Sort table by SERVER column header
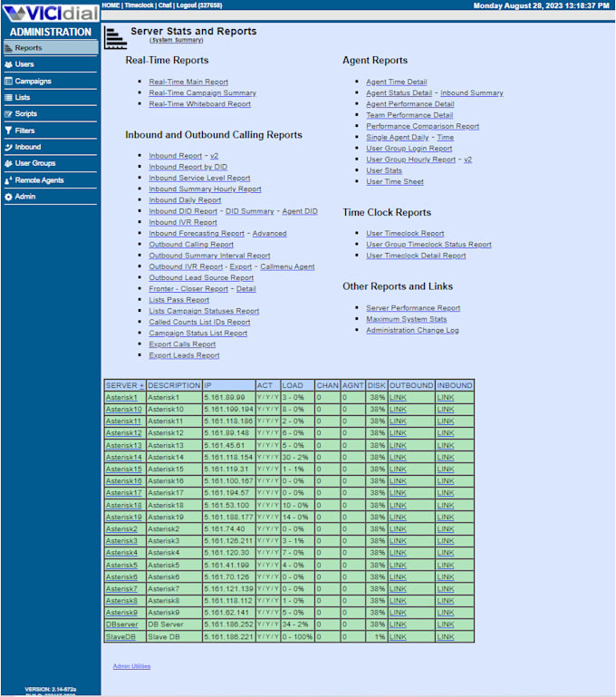The image size is (616, 697). tap(124, 385)
